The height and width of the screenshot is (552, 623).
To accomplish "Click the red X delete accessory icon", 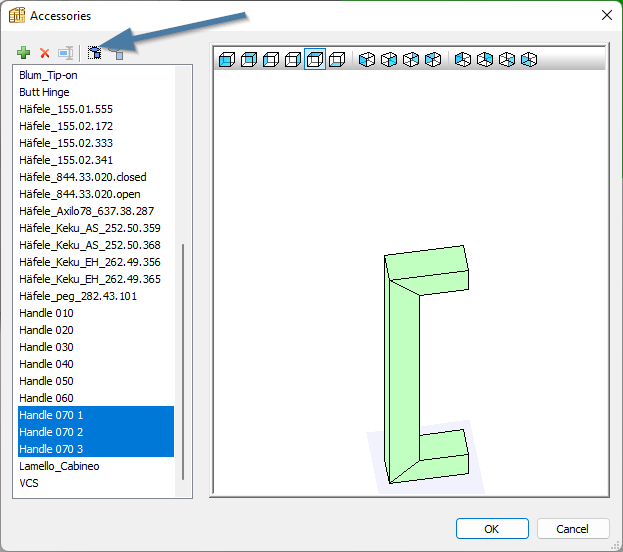I will tap(44, 53).
